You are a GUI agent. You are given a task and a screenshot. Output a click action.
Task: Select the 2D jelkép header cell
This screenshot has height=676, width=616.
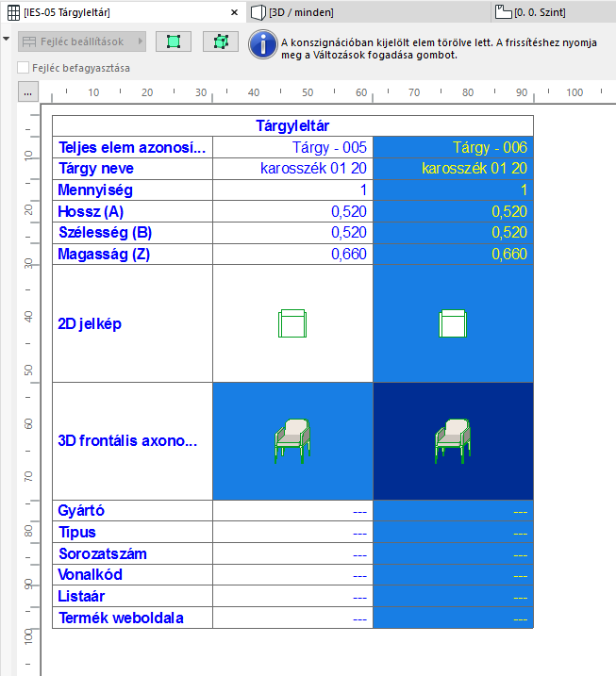click(x=132, y=323)
